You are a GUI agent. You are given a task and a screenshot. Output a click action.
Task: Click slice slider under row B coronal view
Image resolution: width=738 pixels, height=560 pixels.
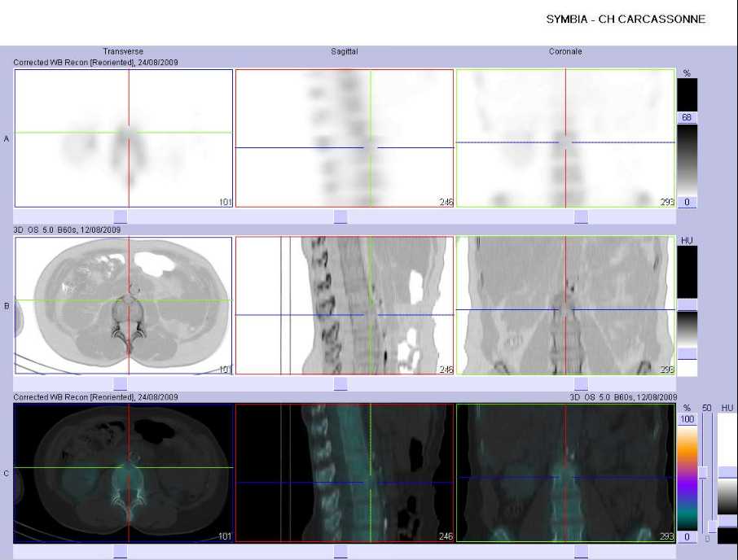[x=582, y=384]
